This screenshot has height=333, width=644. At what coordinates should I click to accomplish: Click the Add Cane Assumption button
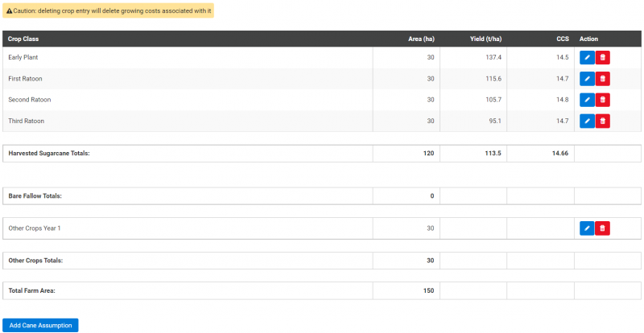40,326
